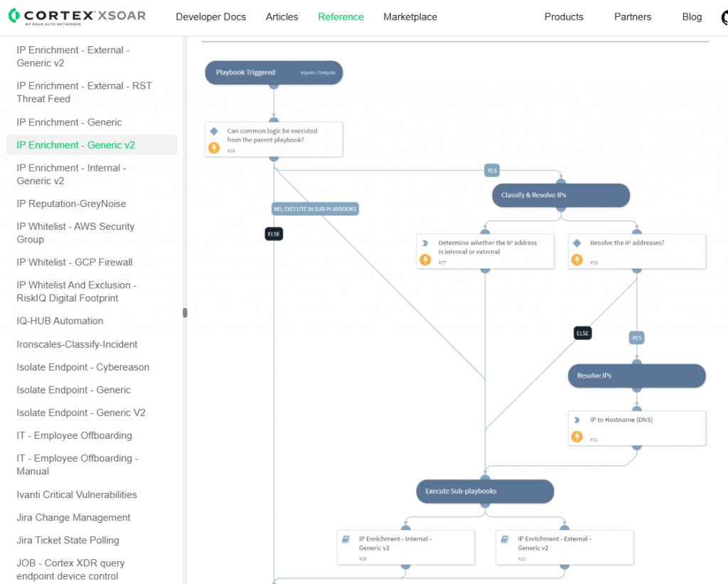Click lightning icon on Determine whether IP task
Screen dimensions: 728x584
click(x=425, y=260)
